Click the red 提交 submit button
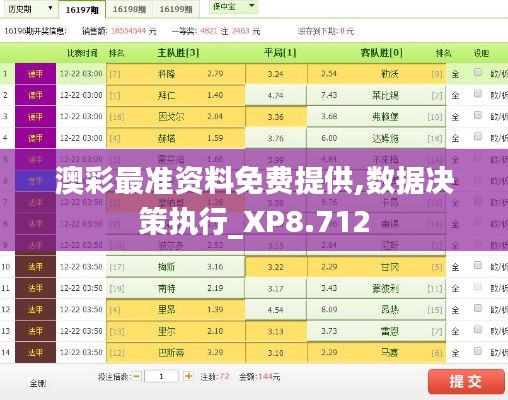This screenshot has width=508, height=400. [466, 381]
